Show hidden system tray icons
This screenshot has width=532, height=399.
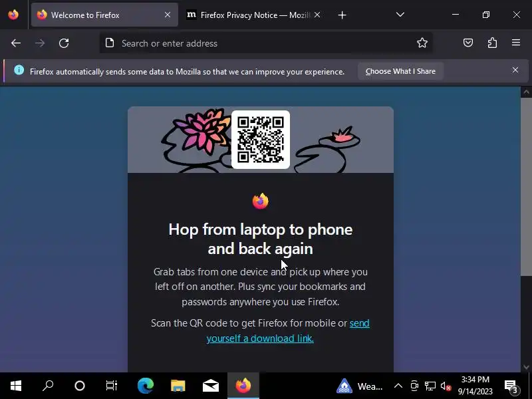[x=398, y=386]
